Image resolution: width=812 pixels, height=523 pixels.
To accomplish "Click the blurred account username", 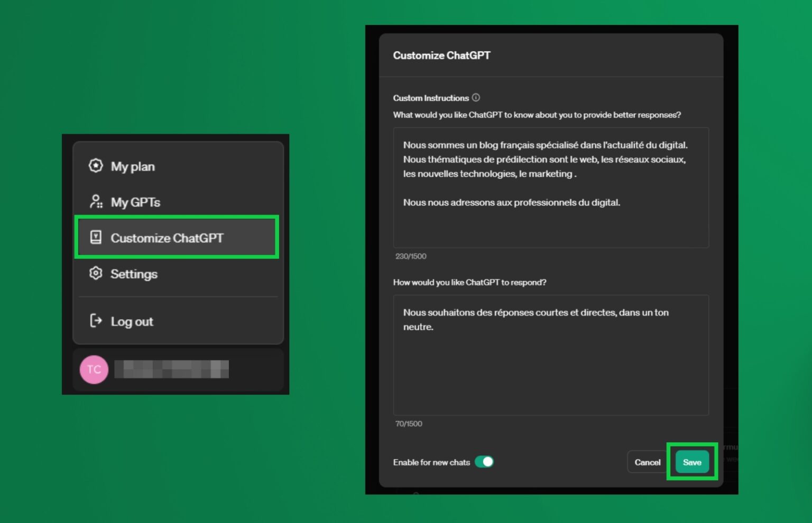I will click(x=171, y=369).
